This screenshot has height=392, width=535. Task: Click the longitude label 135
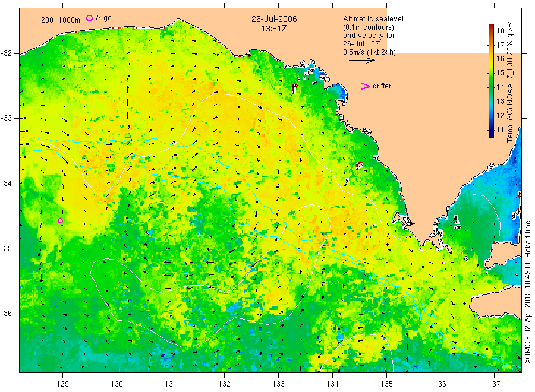[386, 384]
